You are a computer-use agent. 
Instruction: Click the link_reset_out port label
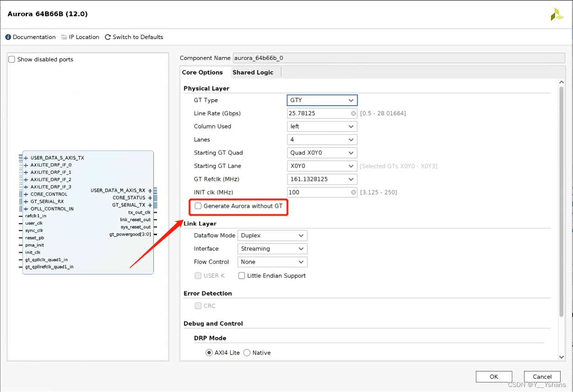135,220
